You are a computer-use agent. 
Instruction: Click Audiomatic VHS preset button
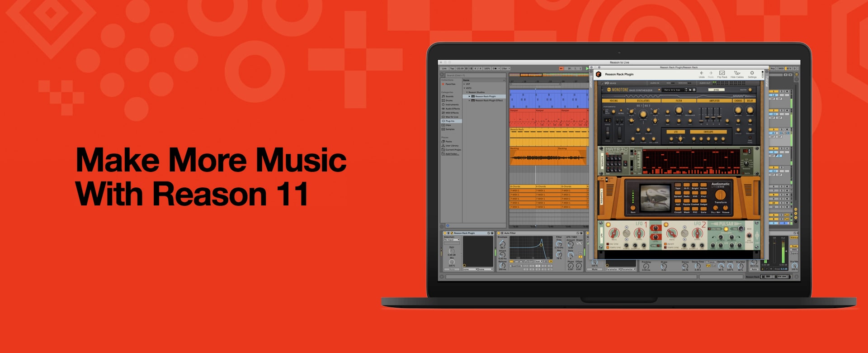tap(695, 193)
